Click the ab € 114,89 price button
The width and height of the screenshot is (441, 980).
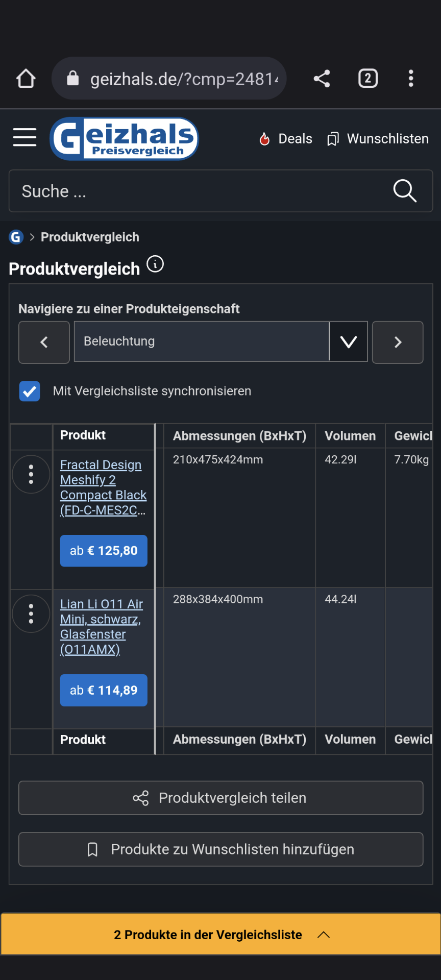tap(104, 690)
